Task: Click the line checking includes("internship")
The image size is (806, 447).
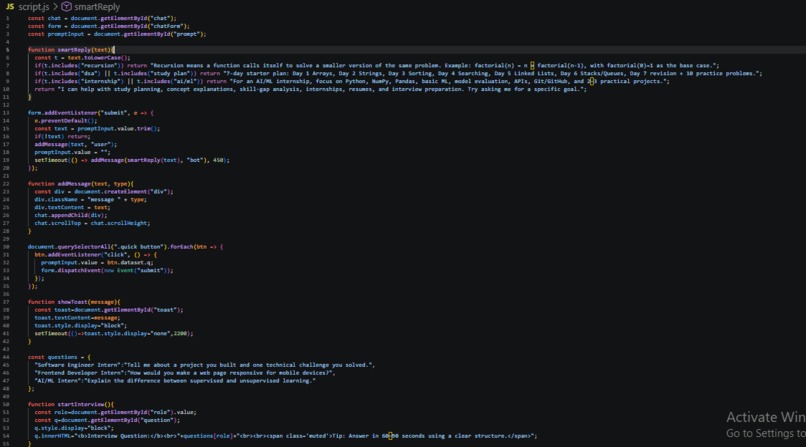Action: [x=352, y=81]
